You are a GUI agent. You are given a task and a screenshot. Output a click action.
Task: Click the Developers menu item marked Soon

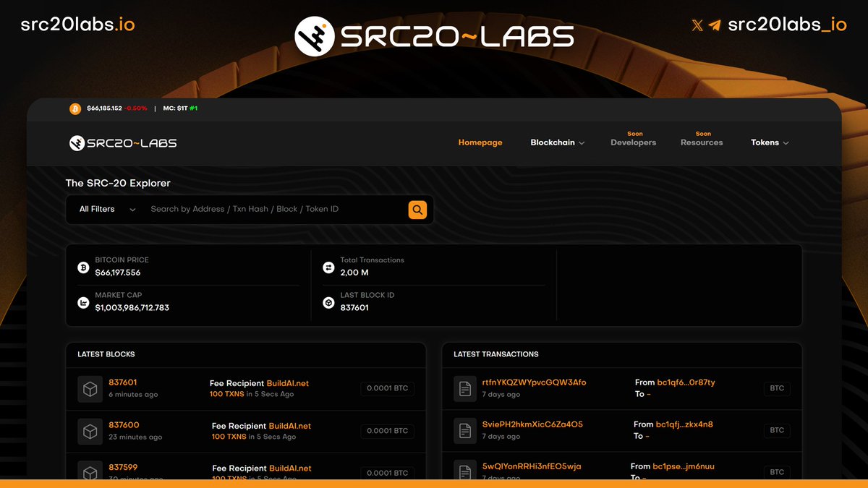click(x=633, y=143)
